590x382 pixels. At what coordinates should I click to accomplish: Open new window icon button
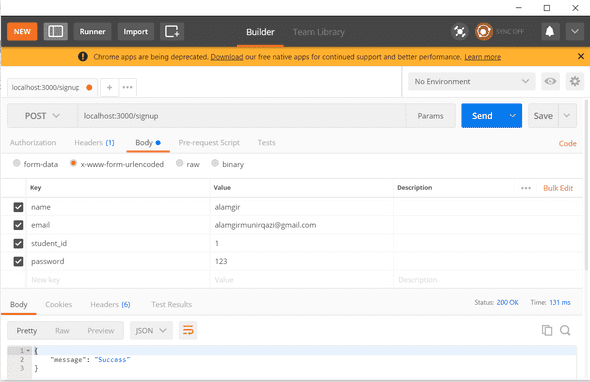(172, 31)
